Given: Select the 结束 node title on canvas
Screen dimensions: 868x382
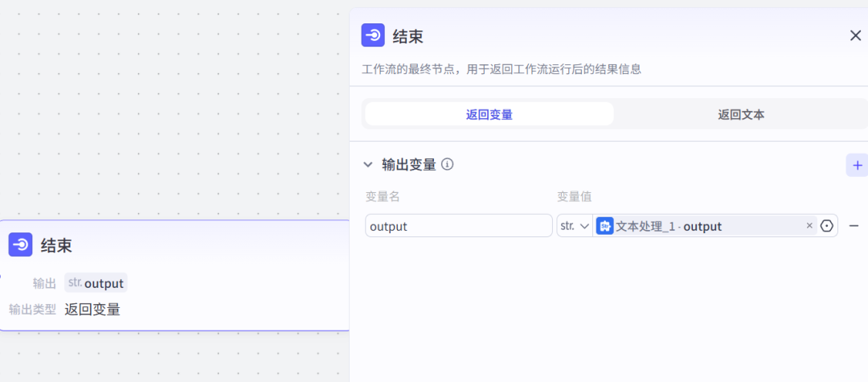Looking at the screenshot, I should (x=56, y=245).
